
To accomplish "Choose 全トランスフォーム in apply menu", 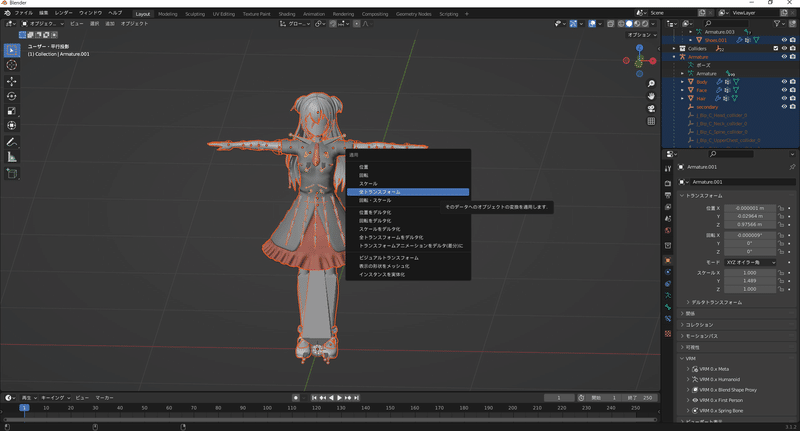I will coord(408,192).
